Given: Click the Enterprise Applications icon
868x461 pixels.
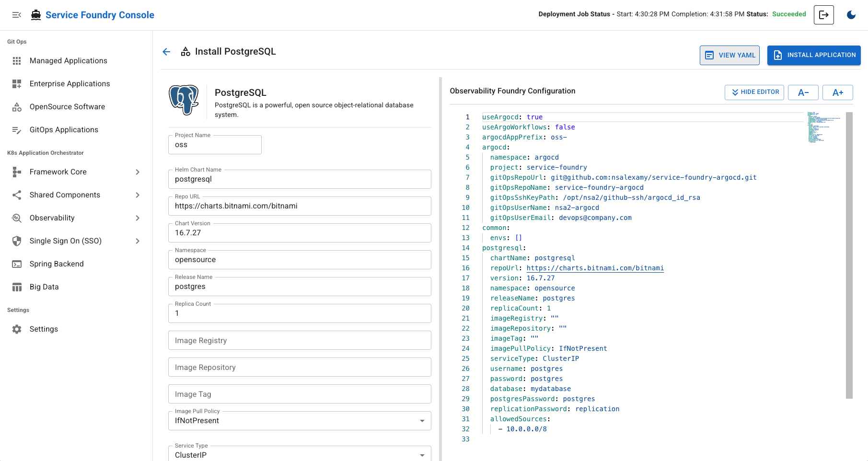Looking at the screenshot, I should 17,84.
